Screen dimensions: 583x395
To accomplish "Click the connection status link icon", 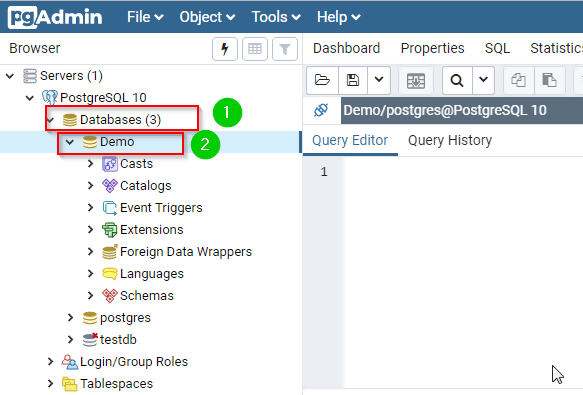I will (x=321, y=110).
